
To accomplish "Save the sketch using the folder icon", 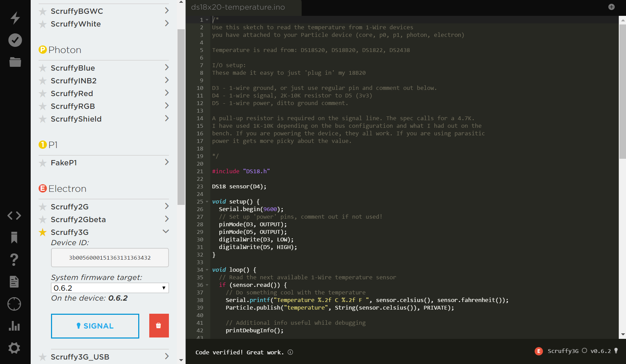I will tap(15, 62).
